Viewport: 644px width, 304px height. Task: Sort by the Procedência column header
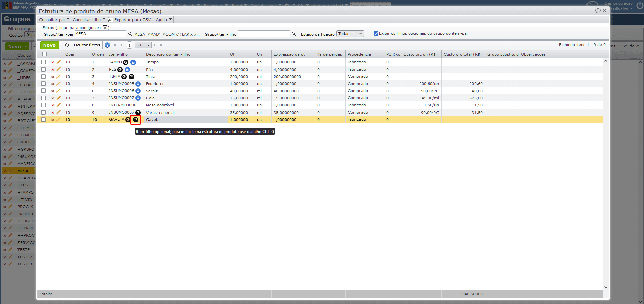(x=365, y=54)
